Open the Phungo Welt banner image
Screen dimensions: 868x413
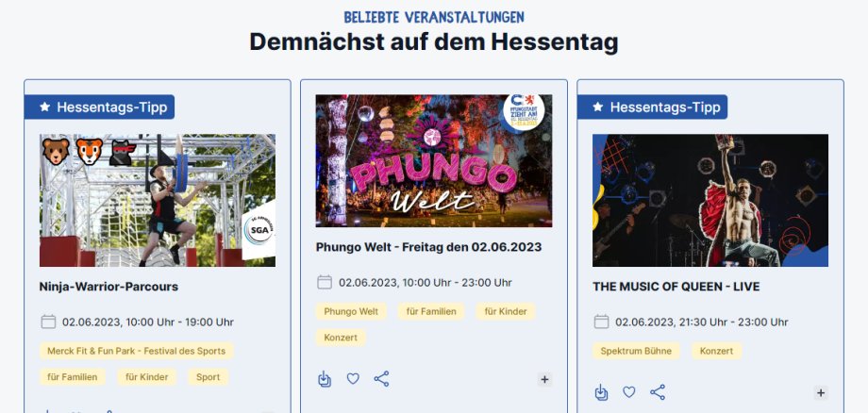tap(434, 161)
